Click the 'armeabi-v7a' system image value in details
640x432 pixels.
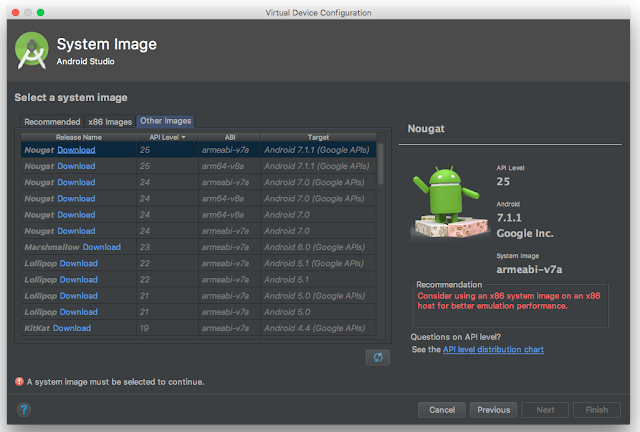pyautogui.click(x=529, y=269)
